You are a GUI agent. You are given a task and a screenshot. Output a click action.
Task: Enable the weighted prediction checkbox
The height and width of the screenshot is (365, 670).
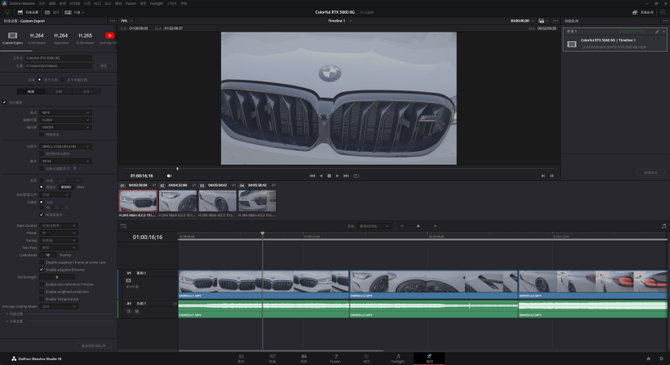[x=41, y=291]
